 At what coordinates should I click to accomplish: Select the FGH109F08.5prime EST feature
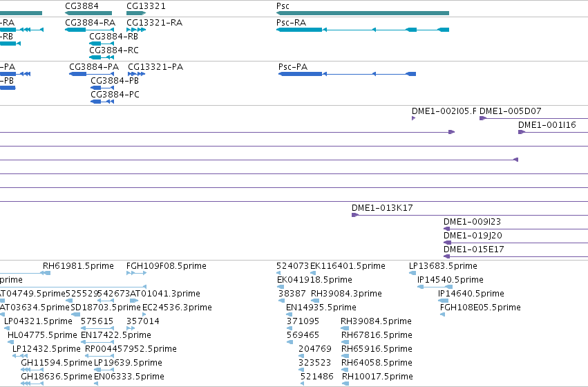point(137,273)
